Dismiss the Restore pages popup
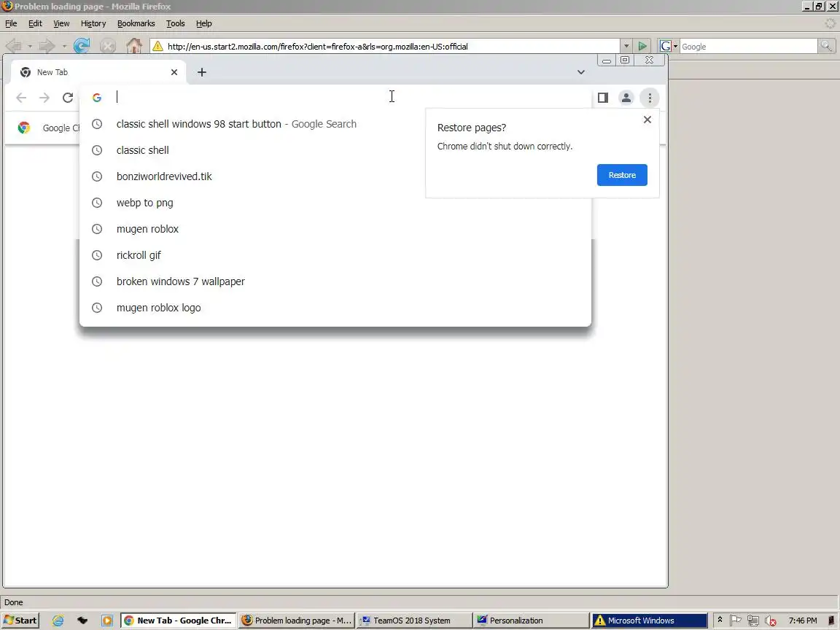Image resolution: width=840 pixels, height=630 pixels. [x=647, y=120]
